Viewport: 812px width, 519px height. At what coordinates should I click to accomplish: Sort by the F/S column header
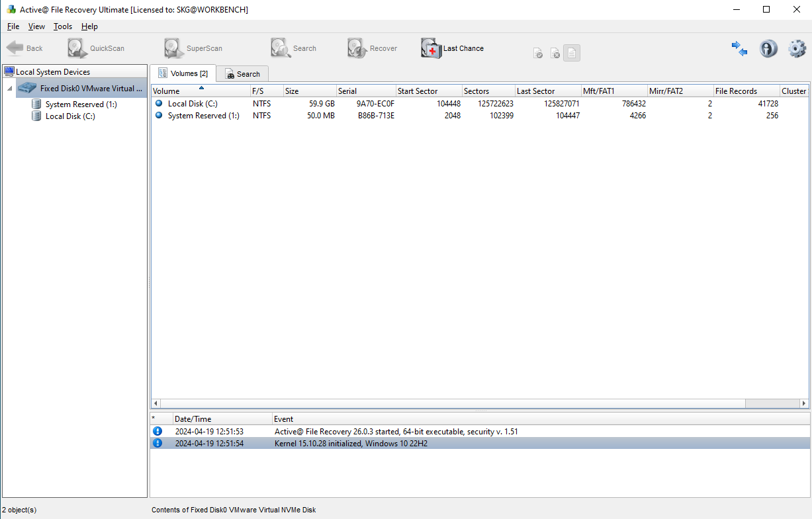click(x=267, y=91)
